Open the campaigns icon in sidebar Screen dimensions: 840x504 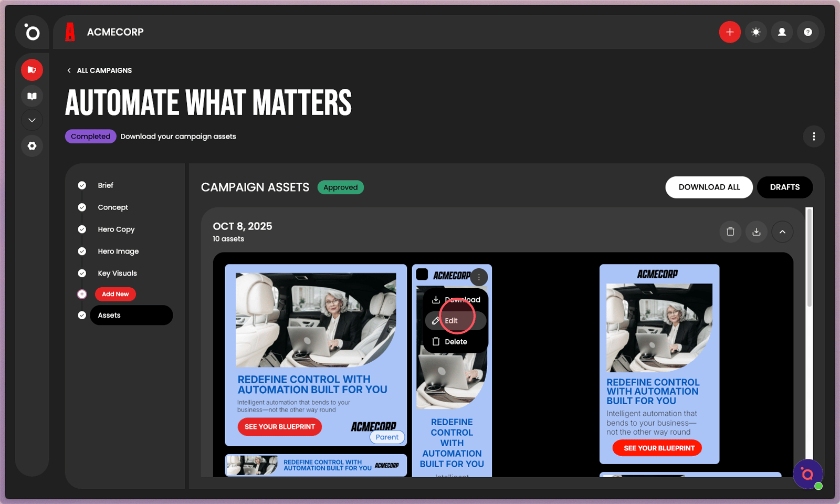32,70
